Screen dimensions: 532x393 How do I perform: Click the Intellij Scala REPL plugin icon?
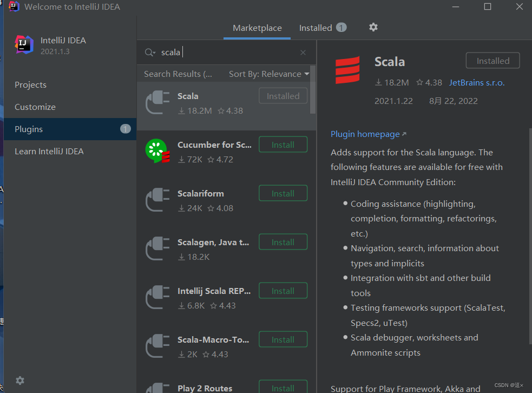[157, 298]
